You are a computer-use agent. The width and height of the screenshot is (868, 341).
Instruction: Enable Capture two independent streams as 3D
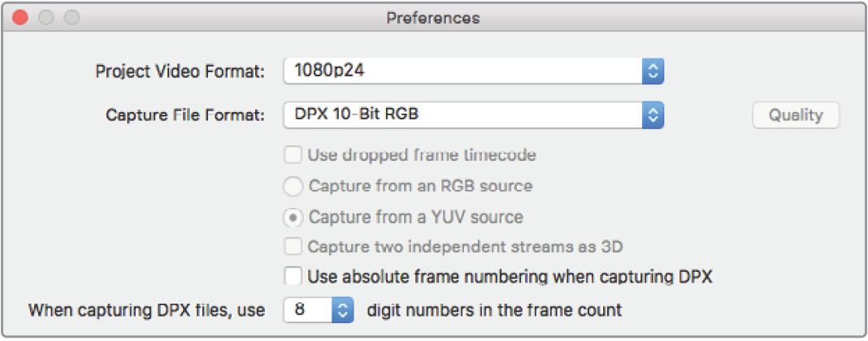click(x=293, y=246)
